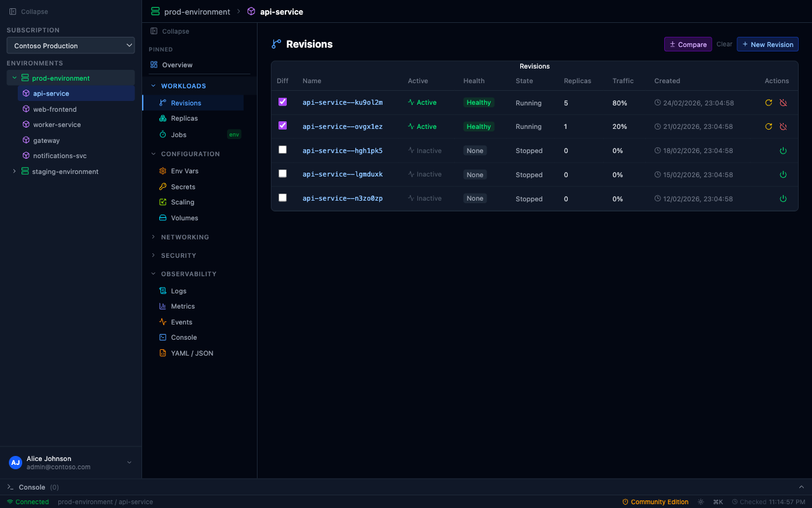Uncheck diff selection for api-service--ku9ol2m
Screen dimensions: 812x508
click(x=282, y=102)
